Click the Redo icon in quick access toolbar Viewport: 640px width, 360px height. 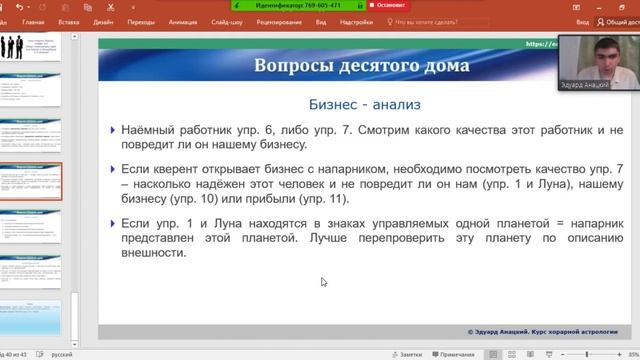coord(42,7)
